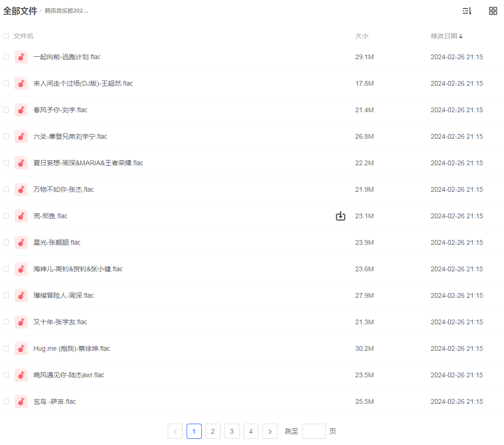
Task: Sort by 修改日期 column arrow
Action: tap(461, 36)
